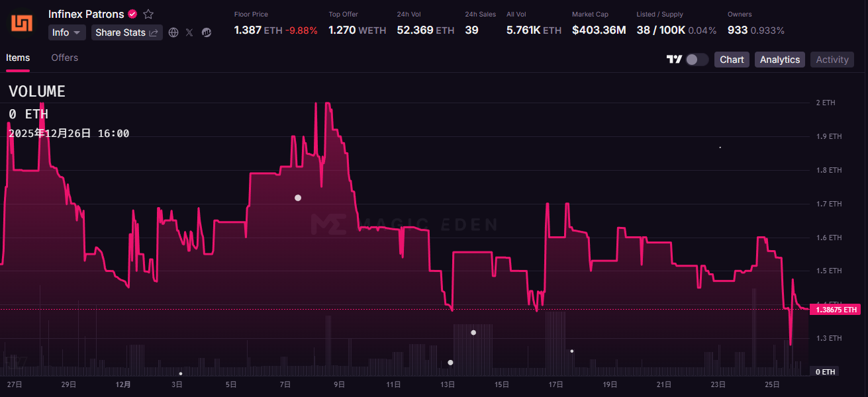Star the Infinex Patrons collection
This screenshot has height=397, width=868.
click(x=148, y=13)
